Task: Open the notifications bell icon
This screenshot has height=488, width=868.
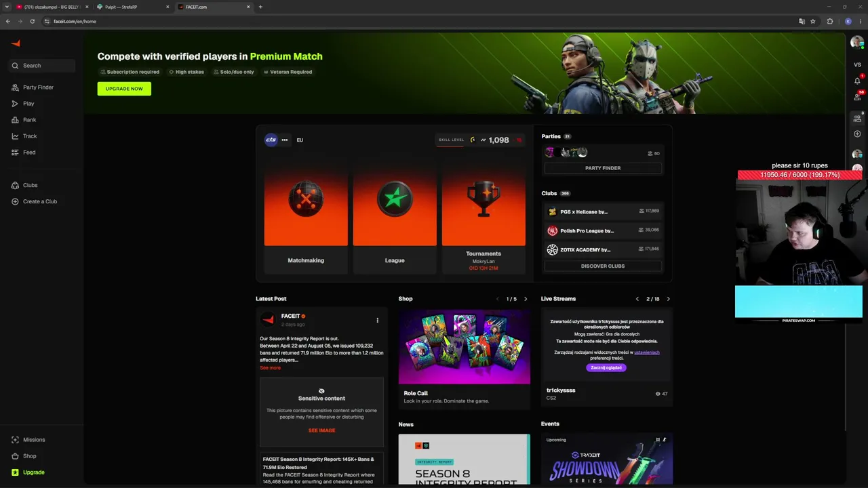Action: click(857, 81)
